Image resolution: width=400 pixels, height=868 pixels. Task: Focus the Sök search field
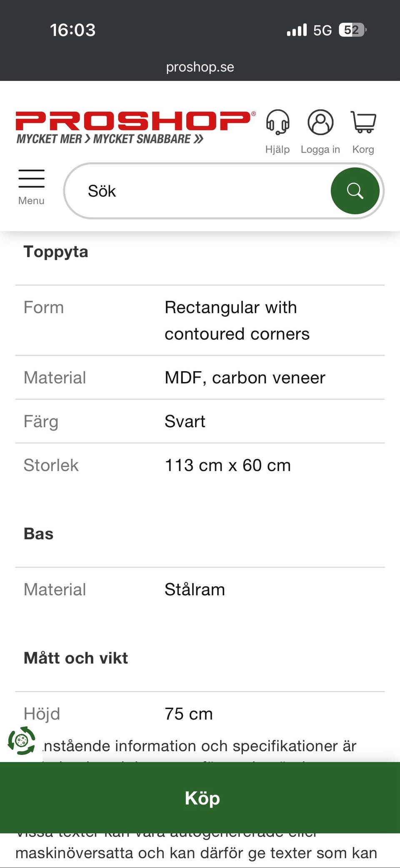pos(200,191)
